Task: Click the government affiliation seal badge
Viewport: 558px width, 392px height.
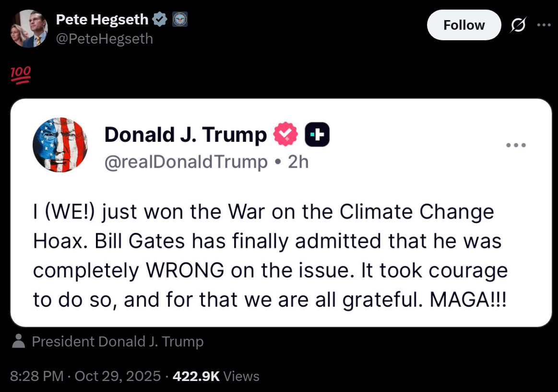Action: (179, 20)
